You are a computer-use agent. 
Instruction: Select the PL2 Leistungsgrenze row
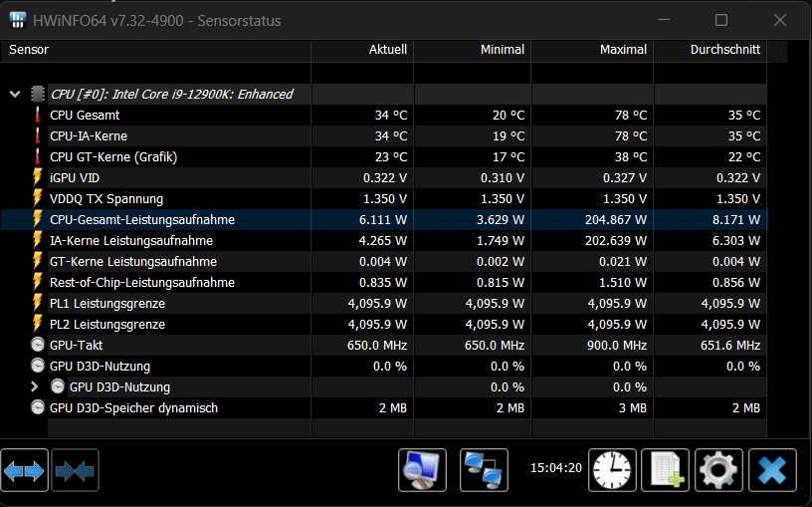pos(384,324)
